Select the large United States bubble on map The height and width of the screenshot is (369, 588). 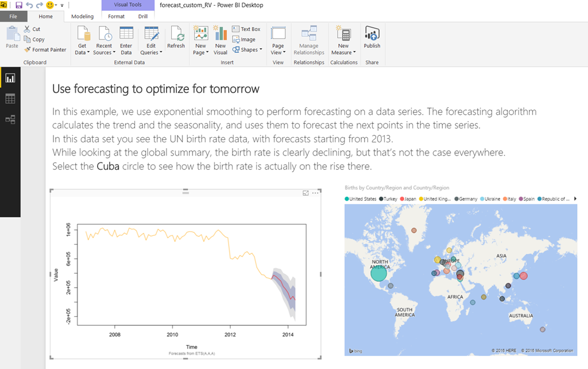[378, 274]
